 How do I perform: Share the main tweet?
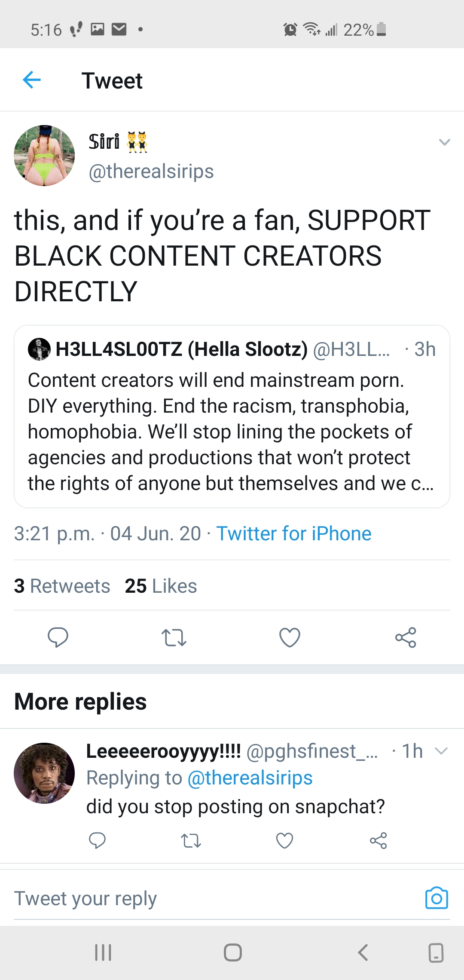406,637
